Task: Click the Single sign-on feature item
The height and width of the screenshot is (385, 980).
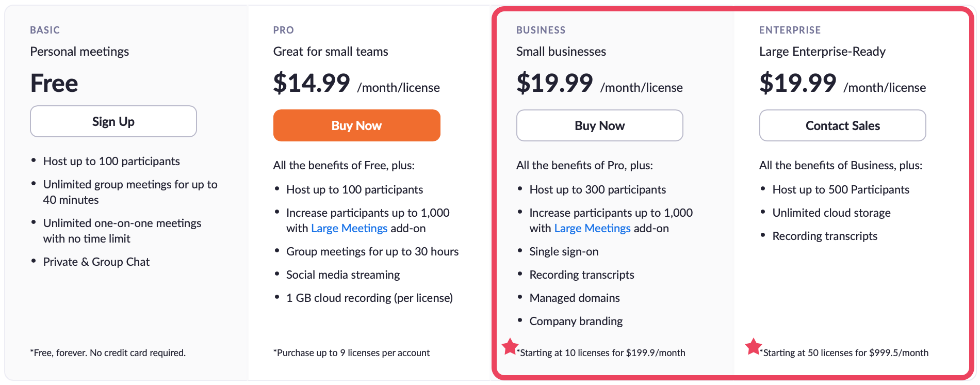Action: click(564, 251)
